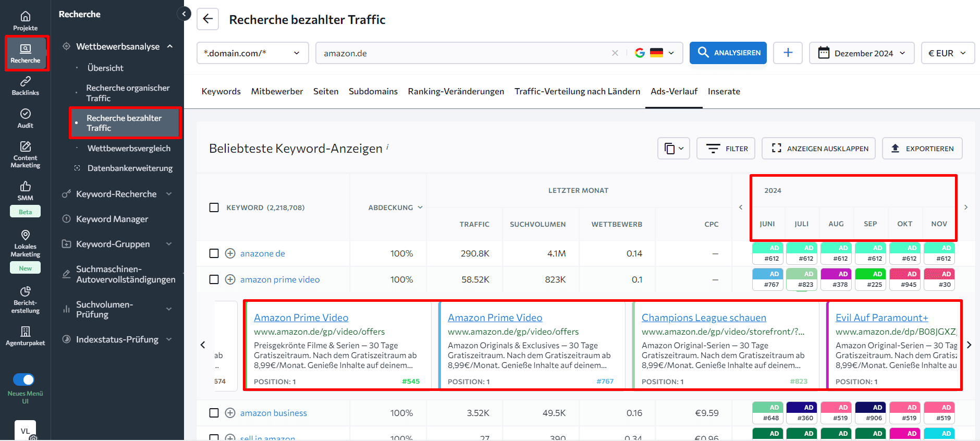
Task: Open the 'Evil Auf Paramount+' ad link
Action: tap(881, 317)
